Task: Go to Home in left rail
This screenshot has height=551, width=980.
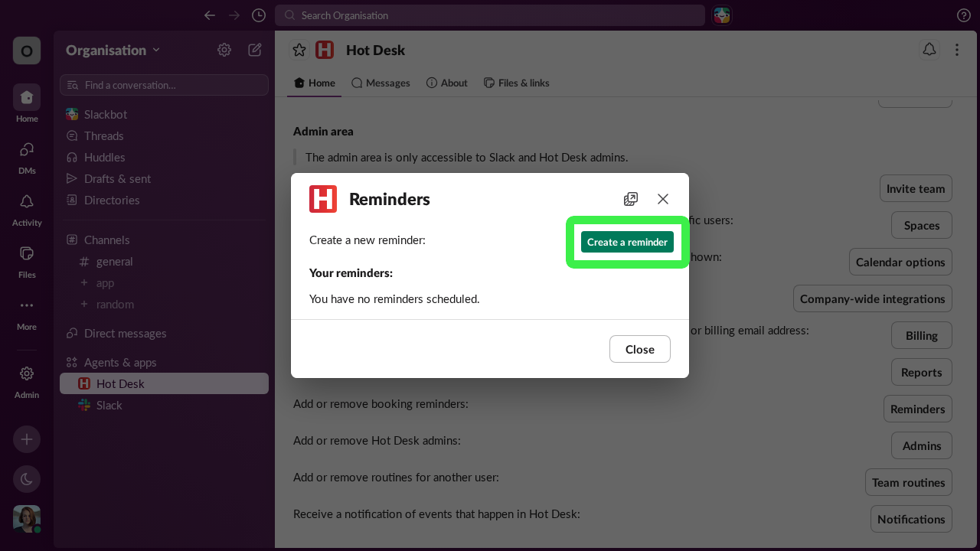Action: point(27,103)
